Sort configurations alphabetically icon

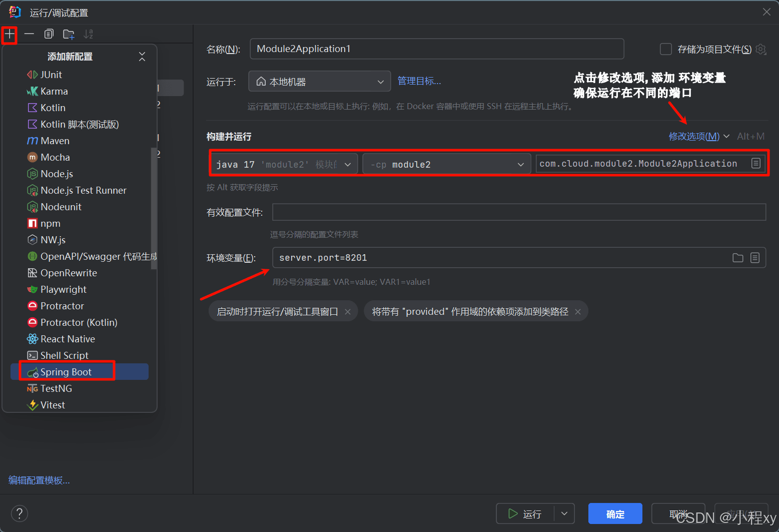[x=89, y=34]
